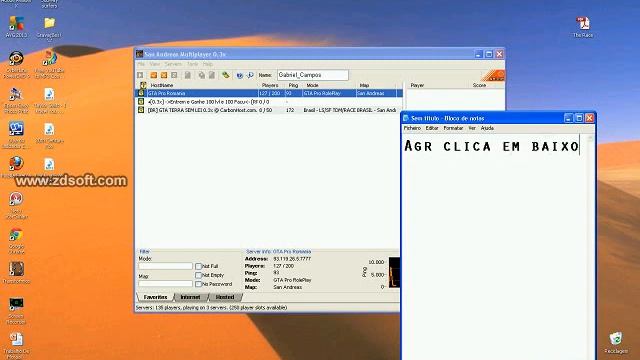Click the ping graph in server info
Image resolution: width=640 pixels, height=360 pixels.
click(x=394, y=272)
